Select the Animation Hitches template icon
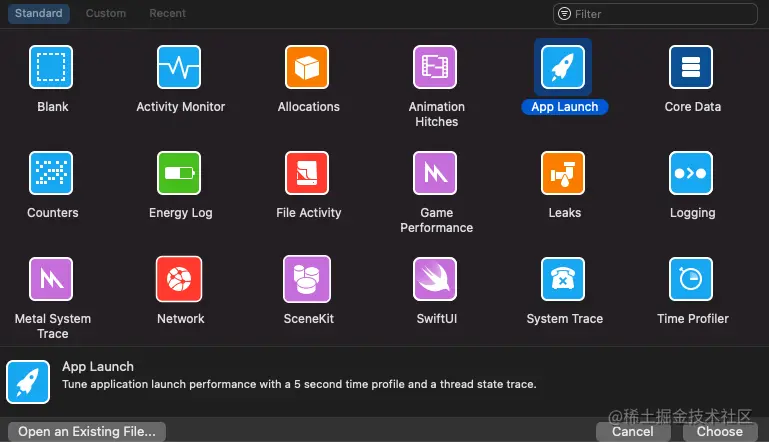This screenshot has width=769, height=442. coord(435,67)
